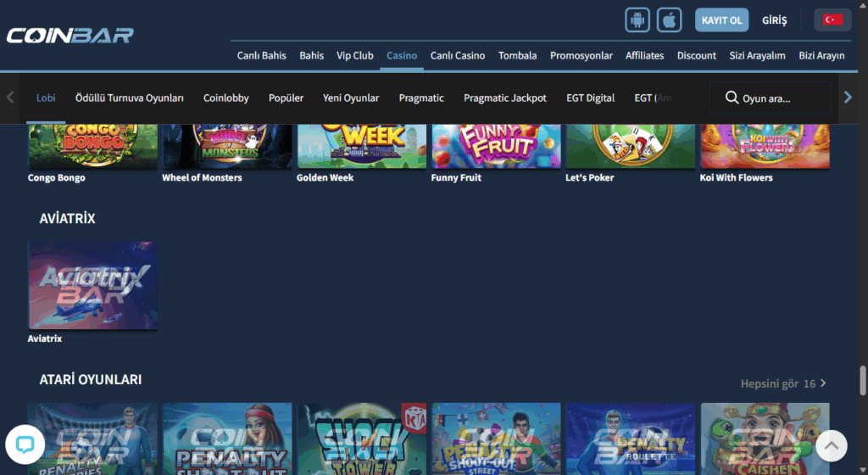Click the Funny Fruit title text
Viewport: 868px width, 475px height.
click(x=456, y=178)
